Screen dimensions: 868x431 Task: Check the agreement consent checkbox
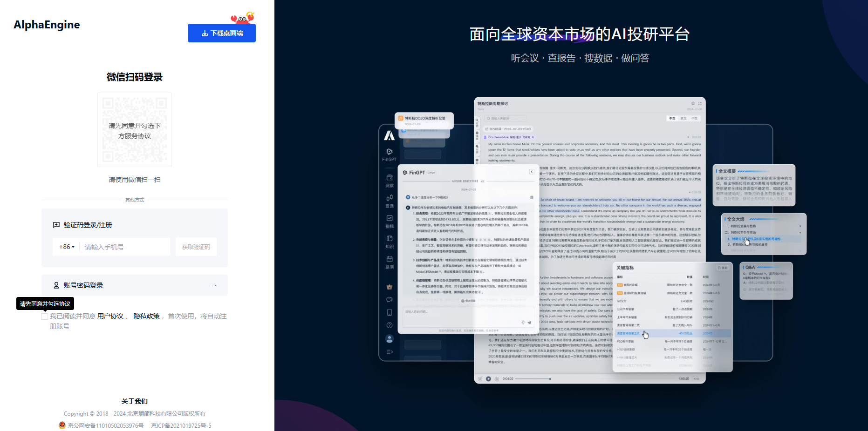(x=45, y=317)
